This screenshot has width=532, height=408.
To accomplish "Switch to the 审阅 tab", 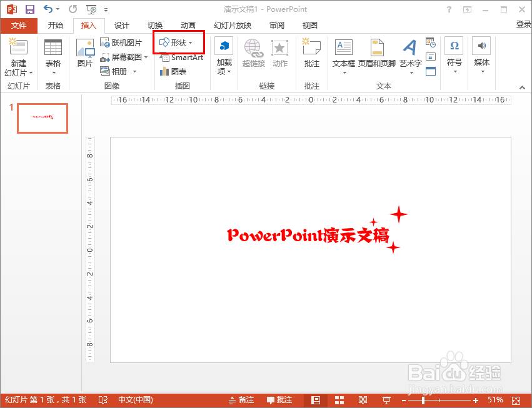I will (x=277, y=26).
